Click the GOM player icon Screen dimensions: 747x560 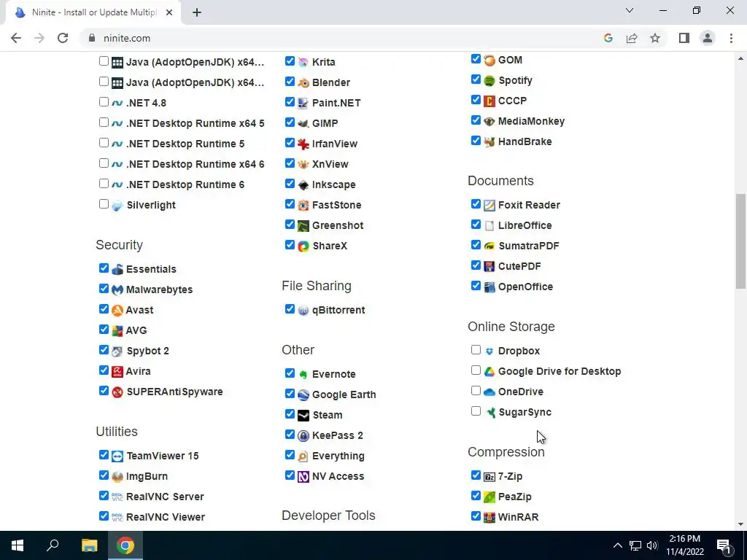(489, 60)
